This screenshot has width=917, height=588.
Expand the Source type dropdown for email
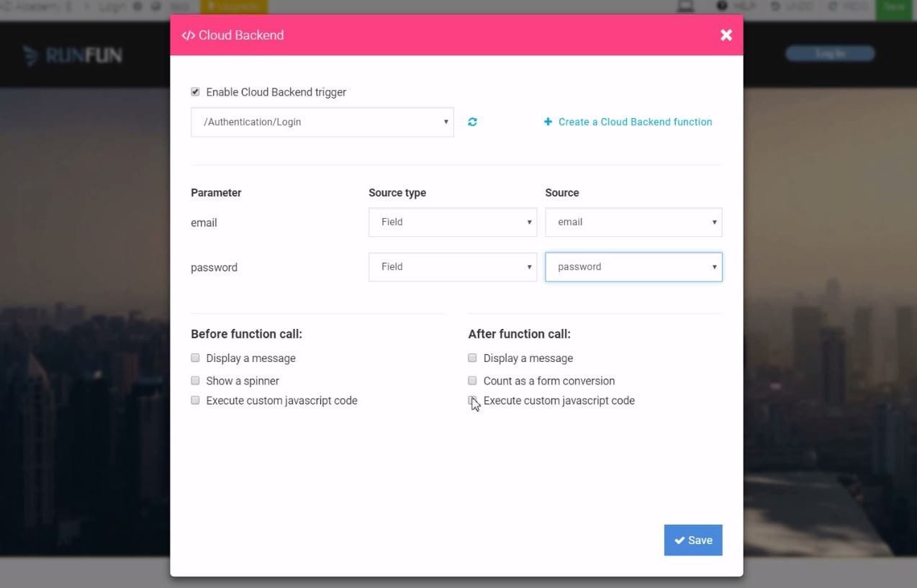coord(452,222)
